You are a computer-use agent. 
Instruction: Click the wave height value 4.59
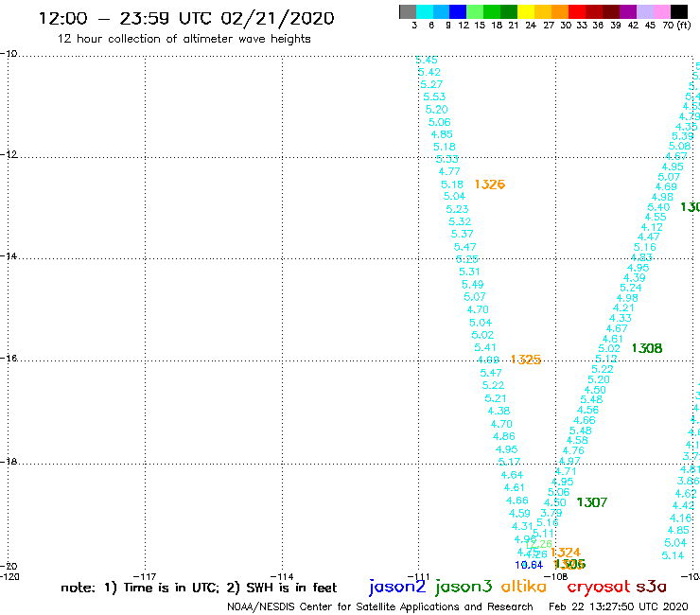click(519, 514)
